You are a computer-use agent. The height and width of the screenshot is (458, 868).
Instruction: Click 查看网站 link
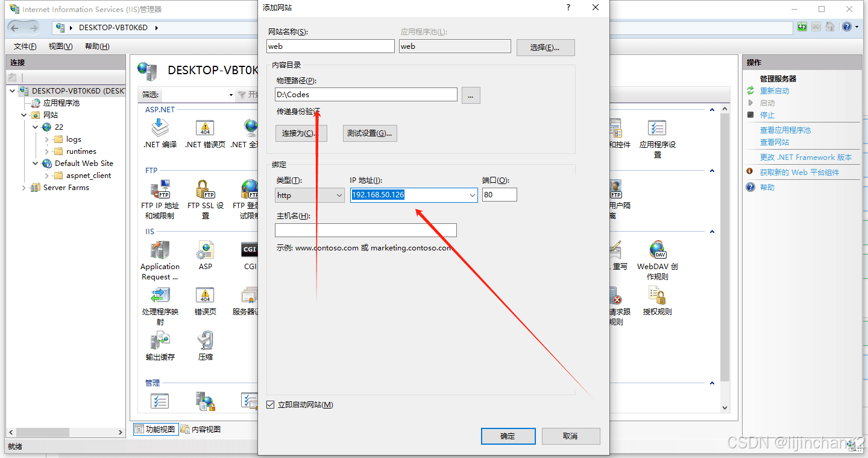[774, 142]
